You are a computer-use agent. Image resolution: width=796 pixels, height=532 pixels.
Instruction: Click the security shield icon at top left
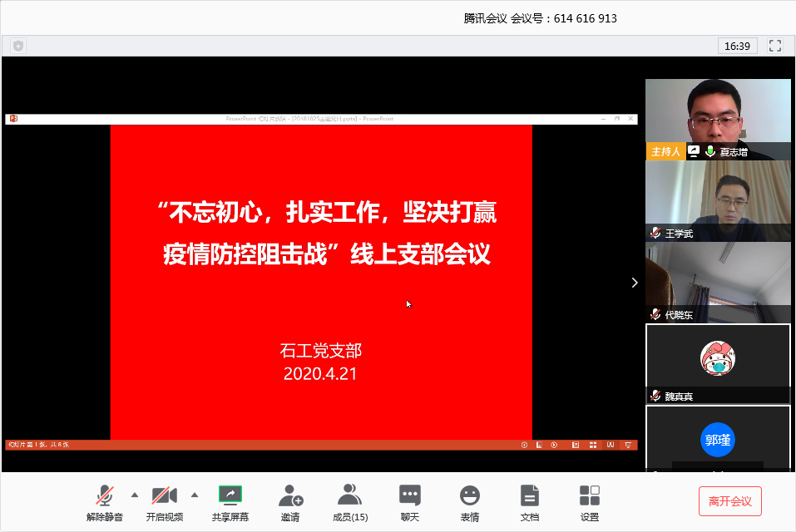(18, 46)
